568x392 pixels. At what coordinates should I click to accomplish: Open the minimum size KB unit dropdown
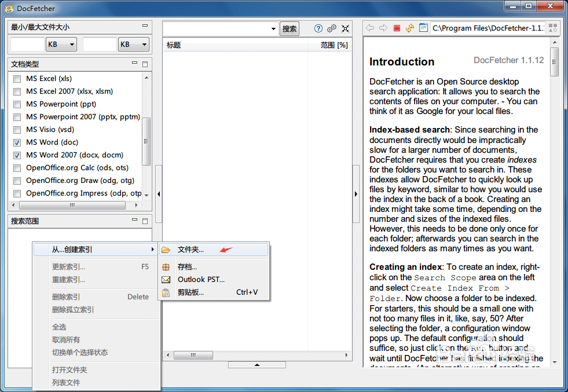click(x=61, y=44)
